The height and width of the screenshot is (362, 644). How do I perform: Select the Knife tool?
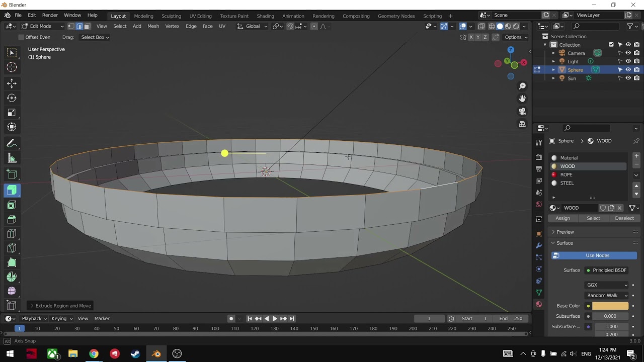click(x=12, y=248)
